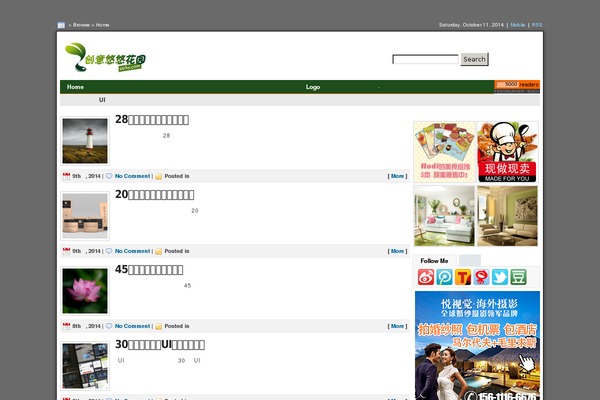
Task: Click the Search button
Action: (474, 59)
